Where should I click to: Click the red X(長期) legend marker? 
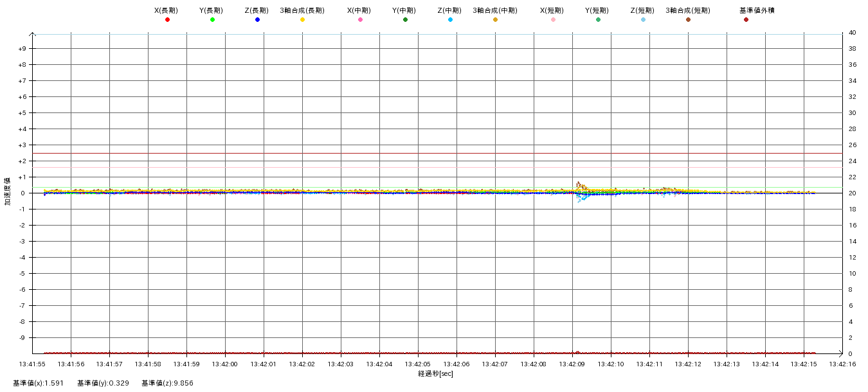click(167, 20)
